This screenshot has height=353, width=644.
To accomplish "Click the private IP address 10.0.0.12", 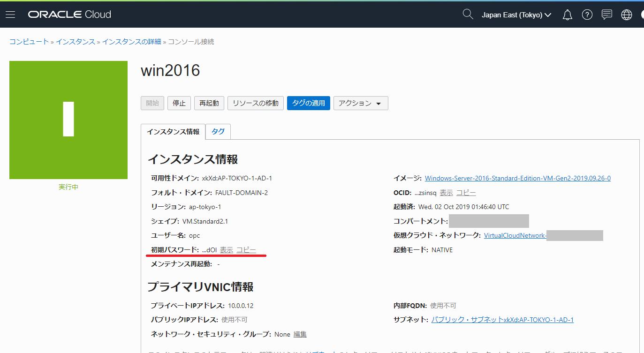I will tap(241, 306).
